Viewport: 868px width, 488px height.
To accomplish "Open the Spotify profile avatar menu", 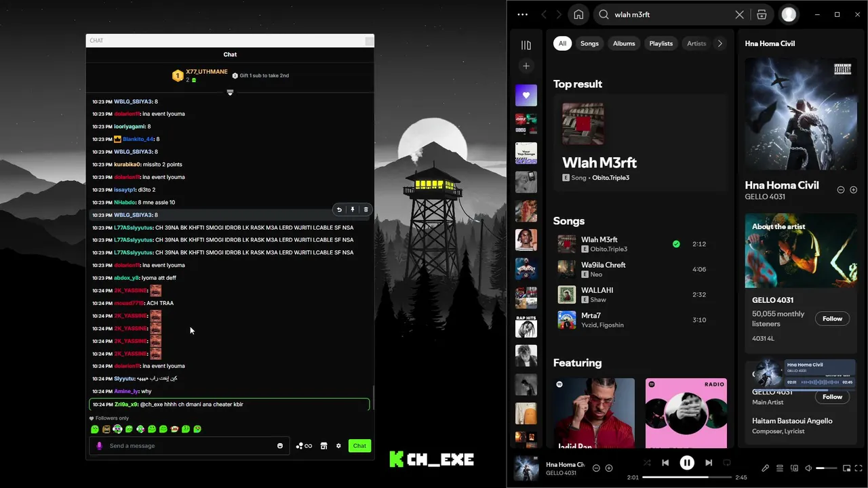I will (789, 14).
